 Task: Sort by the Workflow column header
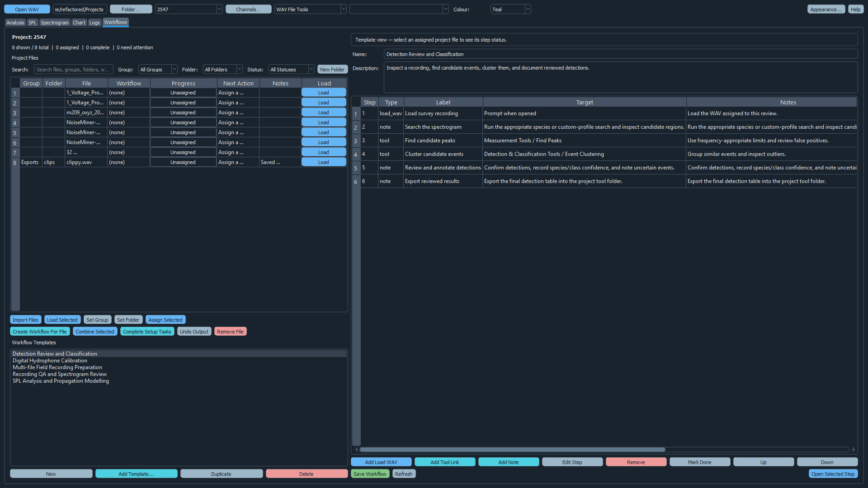[x=129, y=83]
